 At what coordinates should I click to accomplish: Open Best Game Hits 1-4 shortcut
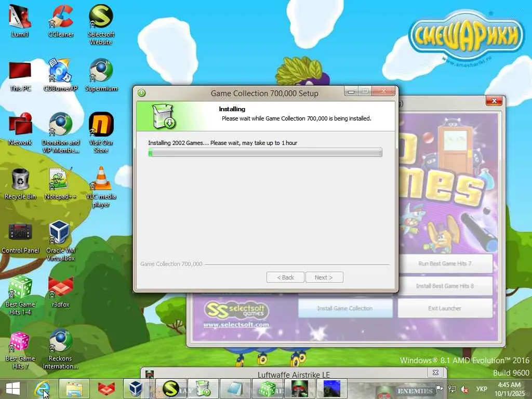[x=20, y=295]
